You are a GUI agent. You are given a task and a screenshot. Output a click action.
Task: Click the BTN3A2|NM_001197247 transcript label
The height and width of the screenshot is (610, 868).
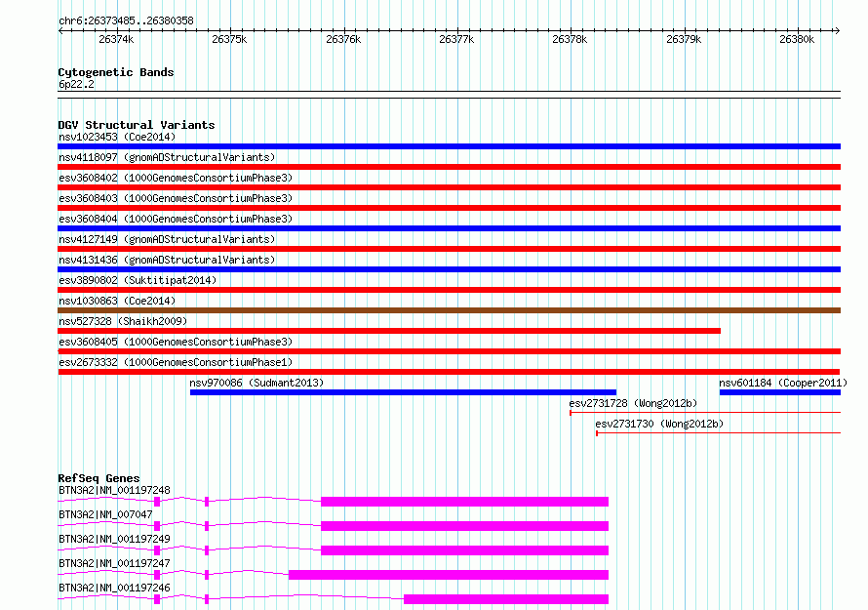pos(114,563)
